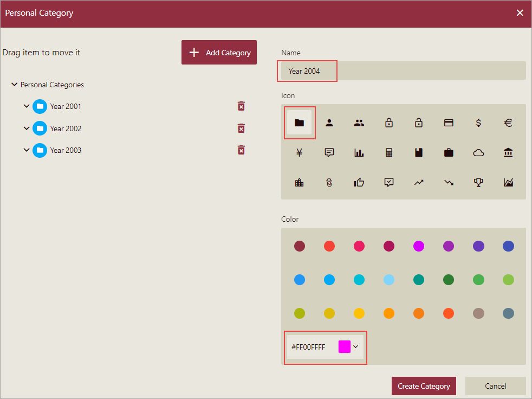Choose the locked padlock icon
The height and width of the screenshot is (399, 532).
(x=389, y=123)
